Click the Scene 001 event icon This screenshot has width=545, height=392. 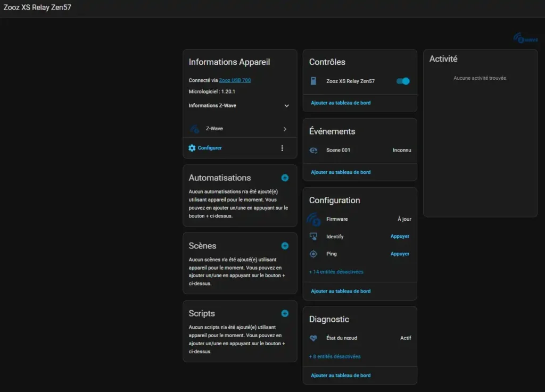[313, 151]
